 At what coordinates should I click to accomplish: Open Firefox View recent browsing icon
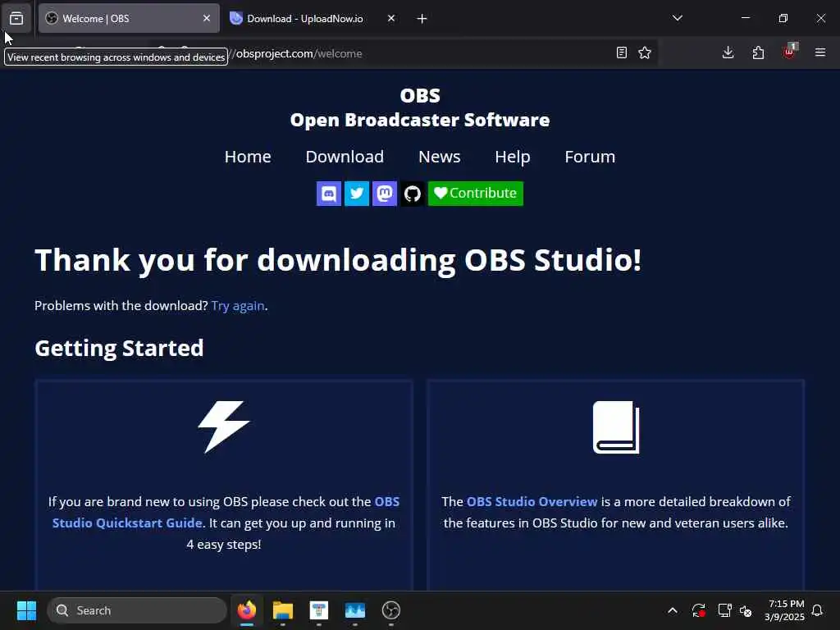(x=16, y=18)
